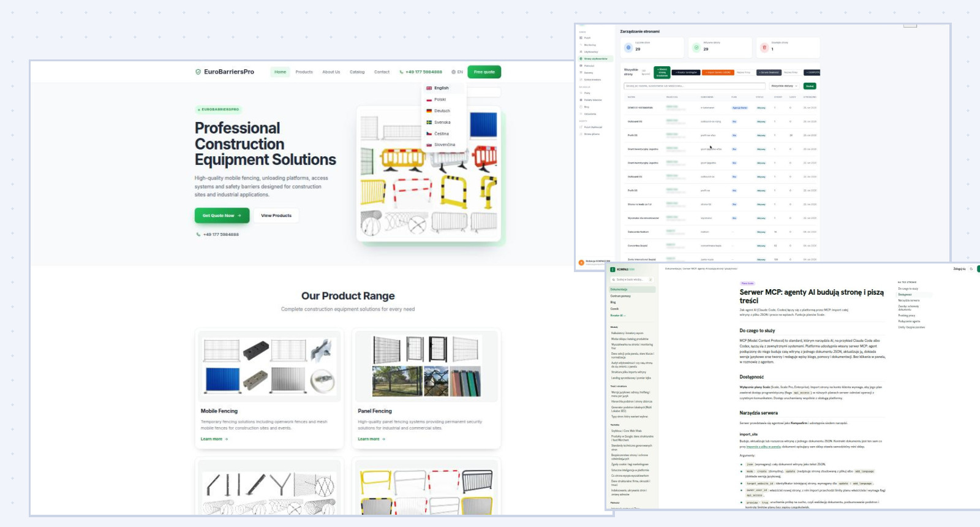
Task: Click the Kompas logo icon in docs window
Action: tap(612, 269)
